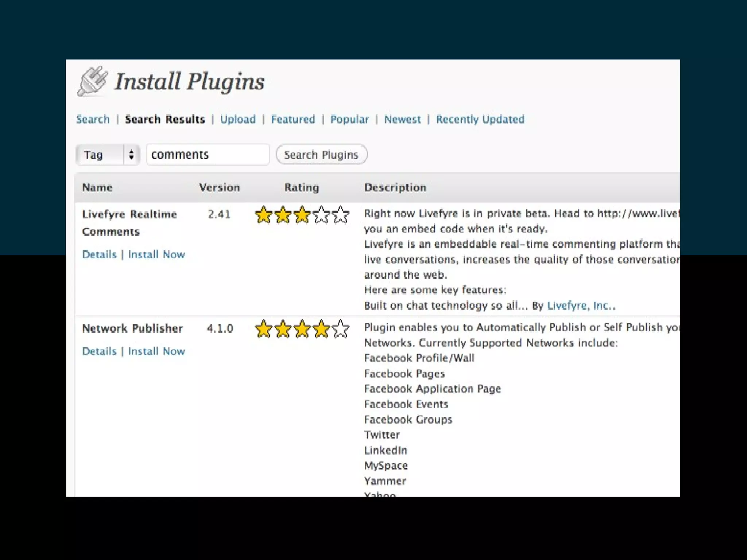Click Network Publisher's last empty star
Viewport: 747px width, 560px height.
pyautogui.click(x=340, y=329)
